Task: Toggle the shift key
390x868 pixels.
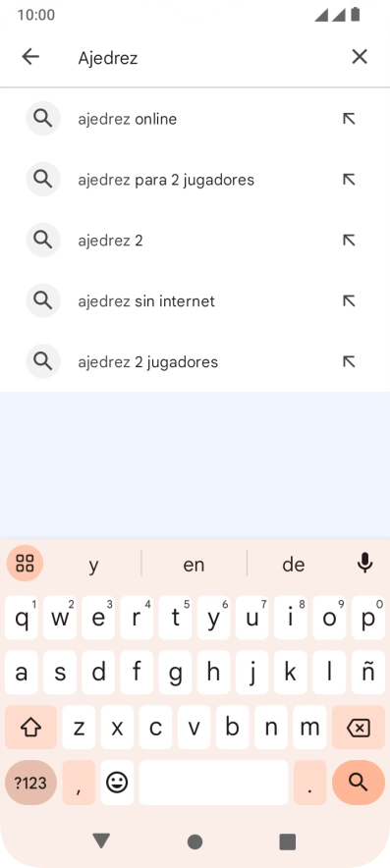Action: (x=30, y=728)
